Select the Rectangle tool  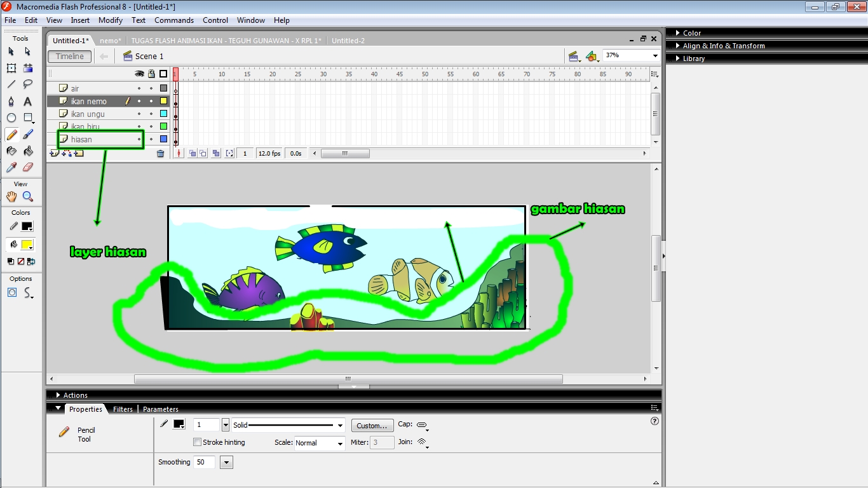point(28,118)
